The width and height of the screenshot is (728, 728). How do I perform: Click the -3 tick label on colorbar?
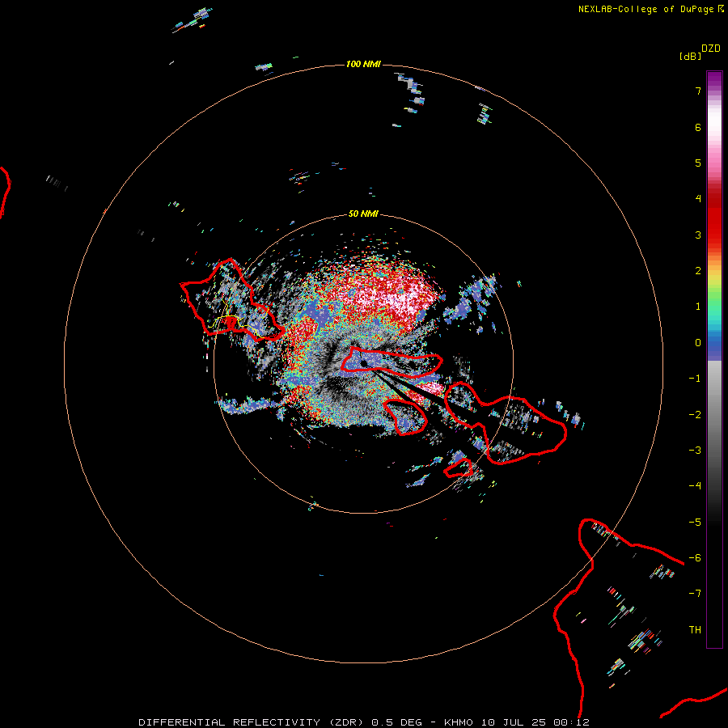click(x=695, y=451)
